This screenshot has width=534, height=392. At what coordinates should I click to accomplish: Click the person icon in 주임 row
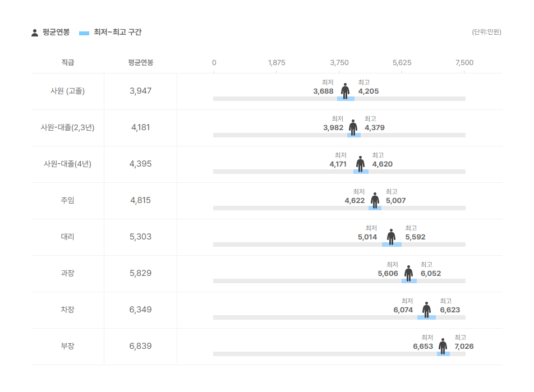pyautogui.click(x=375, y=200)
